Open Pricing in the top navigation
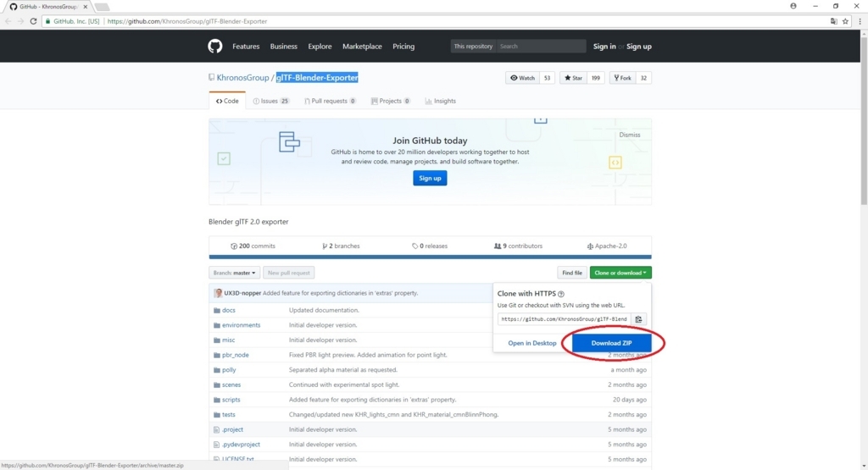 [403, 47]
